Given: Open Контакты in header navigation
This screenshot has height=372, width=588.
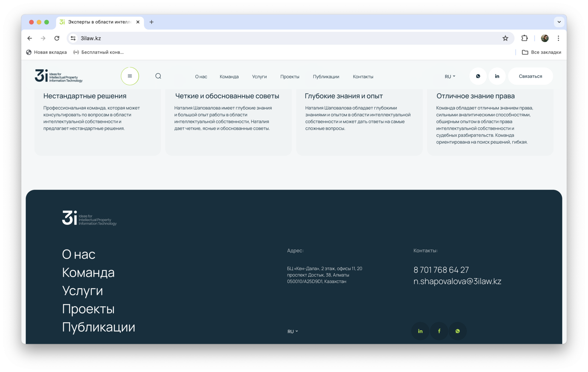Looking at the screenshot, I should (x=363, y=77).
